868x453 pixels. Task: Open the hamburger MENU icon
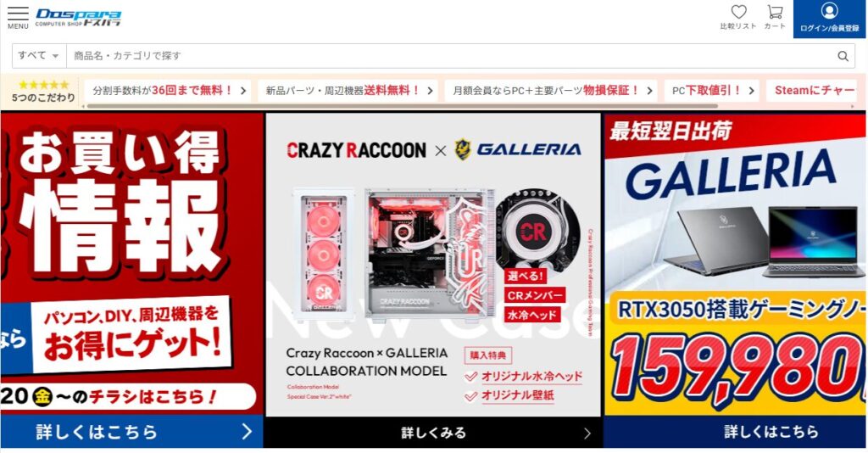click(x=18, y=18)
